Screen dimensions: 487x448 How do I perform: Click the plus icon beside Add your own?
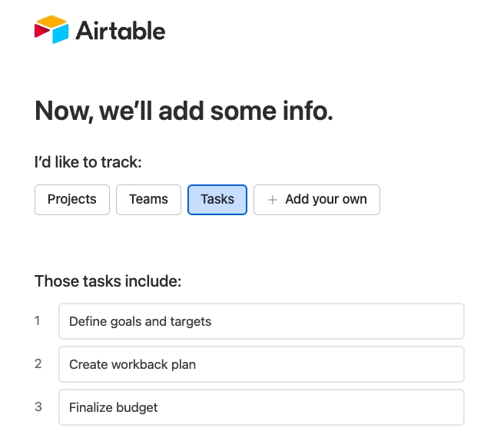click(272, 200)
